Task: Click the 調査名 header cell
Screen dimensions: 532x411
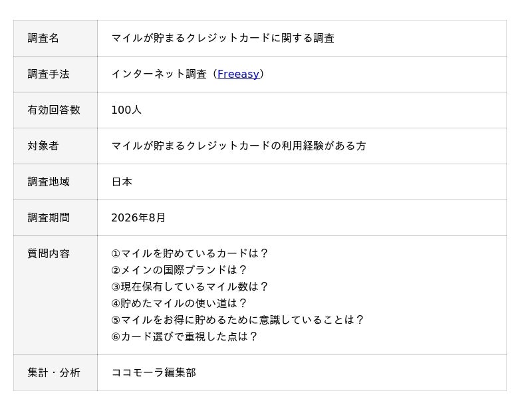Action: click(55, 38)
